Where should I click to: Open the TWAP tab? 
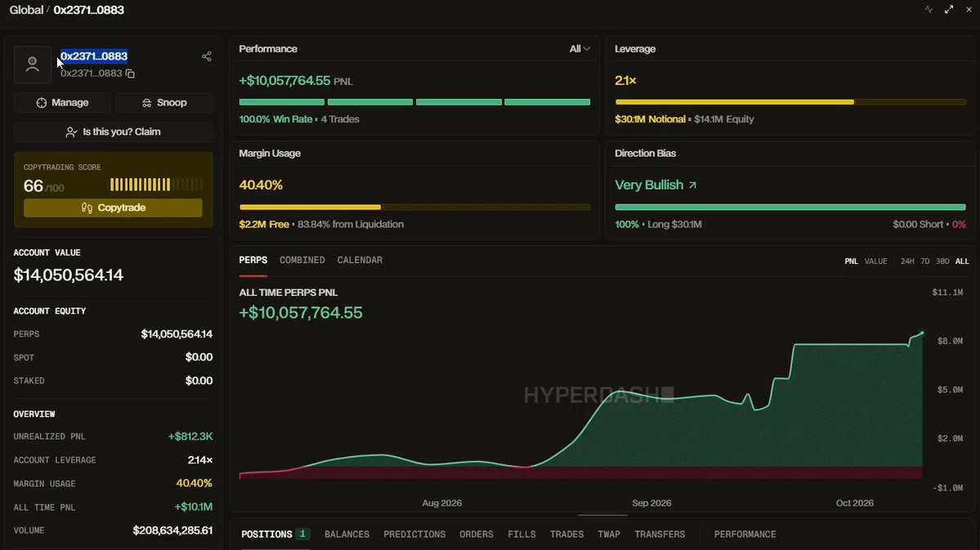(x=609, y=534)
